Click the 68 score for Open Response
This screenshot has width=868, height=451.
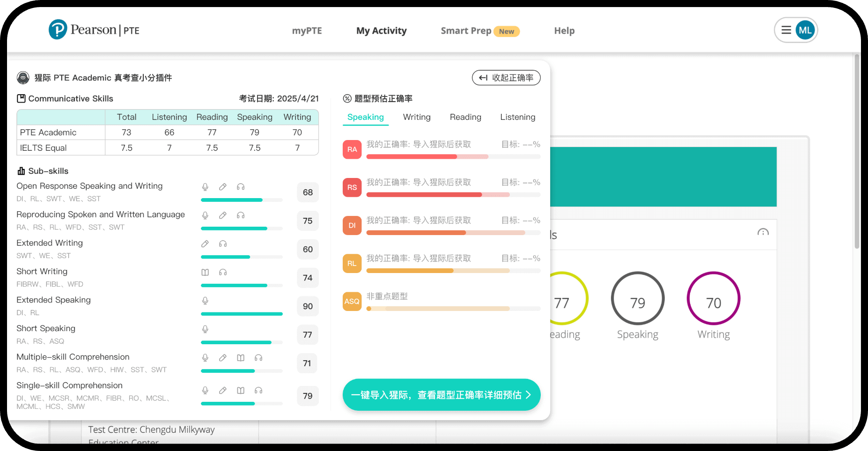click(308, 192)
